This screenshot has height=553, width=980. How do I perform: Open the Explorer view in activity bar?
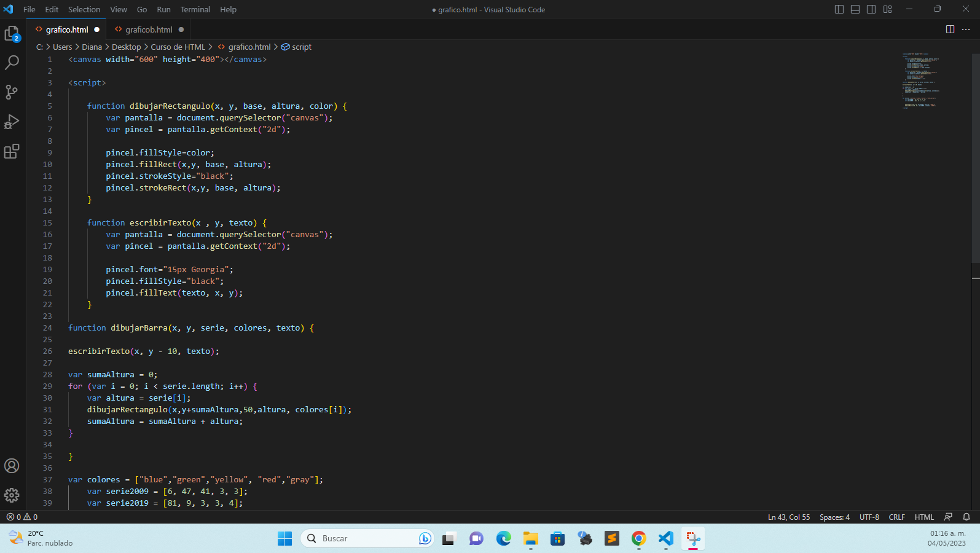coord(12,33)
